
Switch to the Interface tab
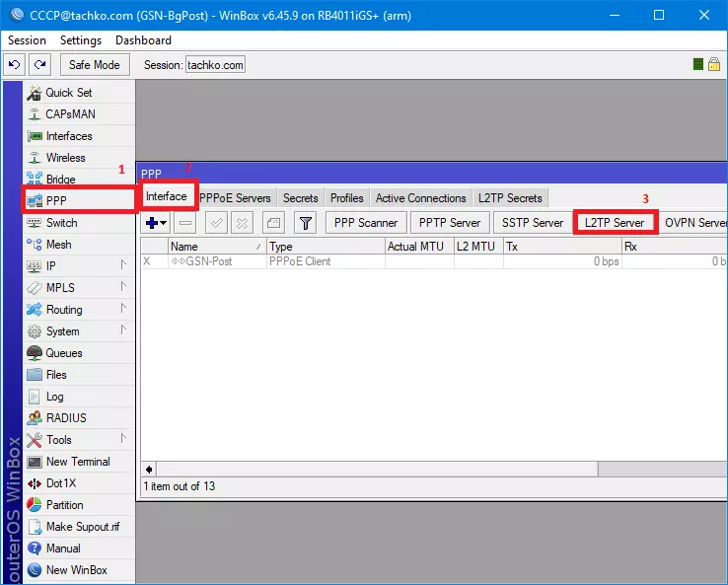[166, 196]
